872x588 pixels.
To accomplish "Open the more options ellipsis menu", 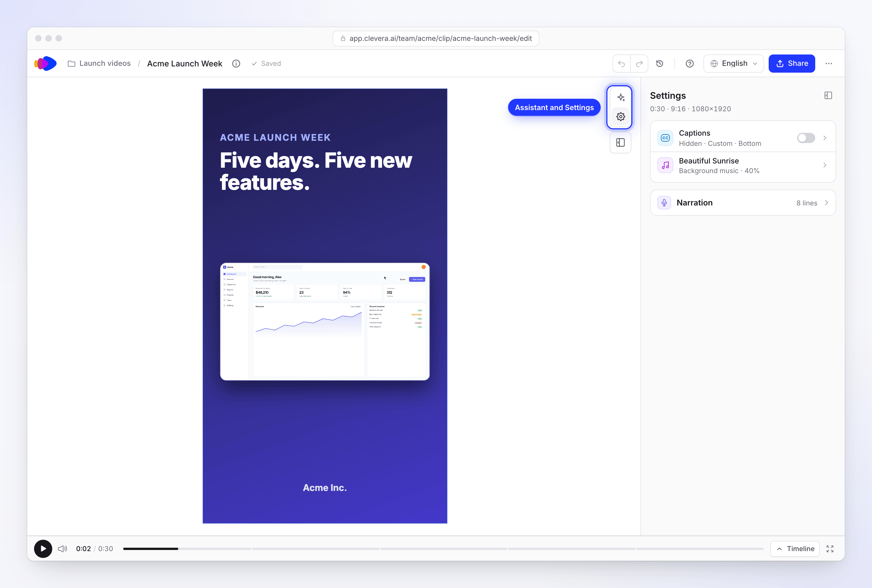I will pyautogui.click(x=829, y=63).
